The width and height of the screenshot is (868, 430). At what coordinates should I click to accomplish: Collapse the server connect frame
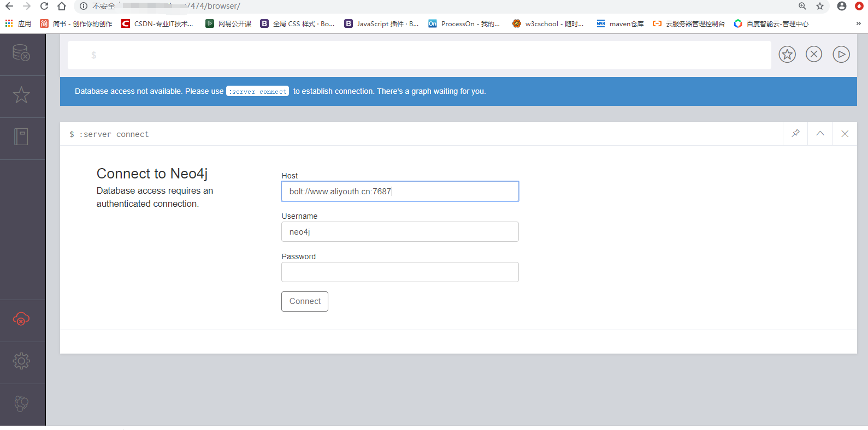(x=820, y=134)
